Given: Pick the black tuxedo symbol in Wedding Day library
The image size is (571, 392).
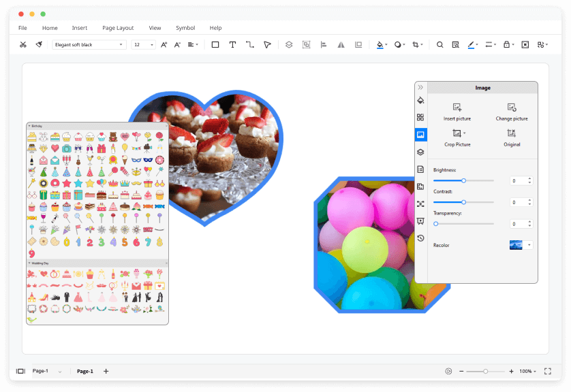Looking at the screenshot, I should [67, 297].
